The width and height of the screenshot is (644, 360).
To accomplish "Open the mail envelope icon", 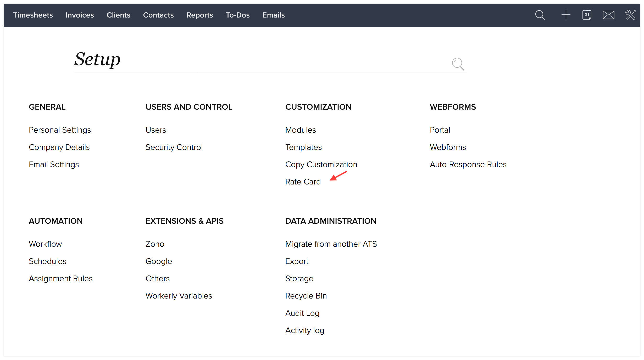I will [x=608, y=15].
